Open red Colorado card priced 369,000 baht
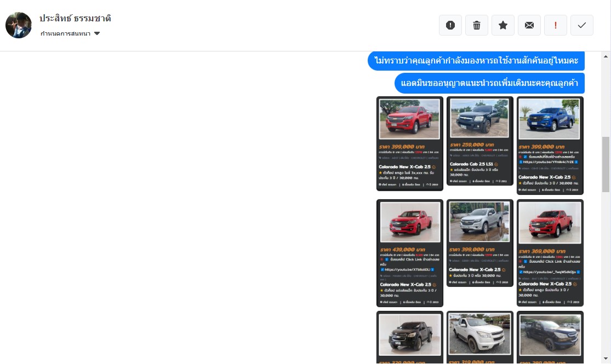611x364 pixels. click(x=550, y=253)
